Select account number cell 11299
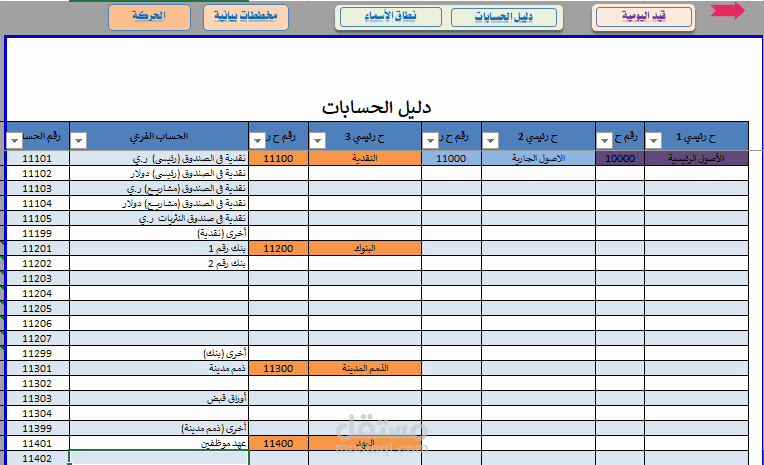 37,353
